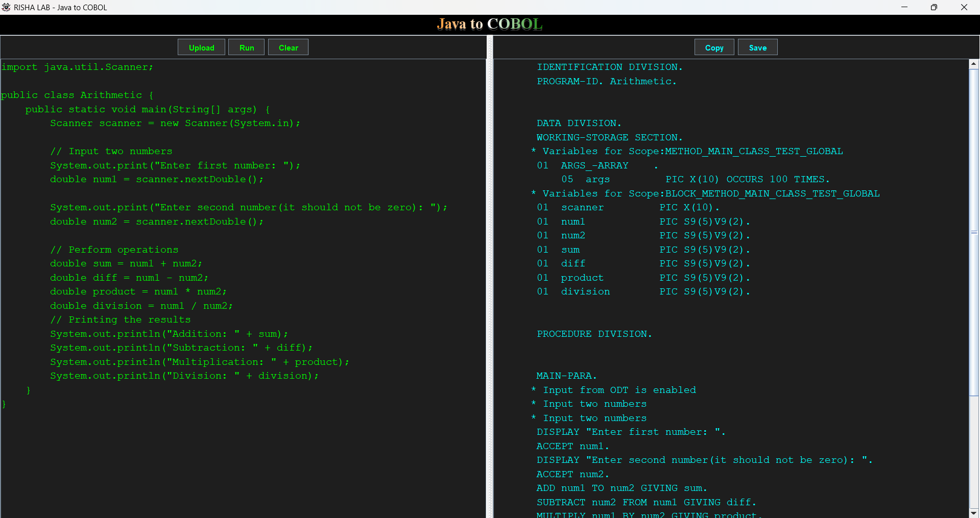The height and width of the screenshot is (518, 980).
Task: Click scroll down arrow of COBOL output pane
Action: [974, 512]
